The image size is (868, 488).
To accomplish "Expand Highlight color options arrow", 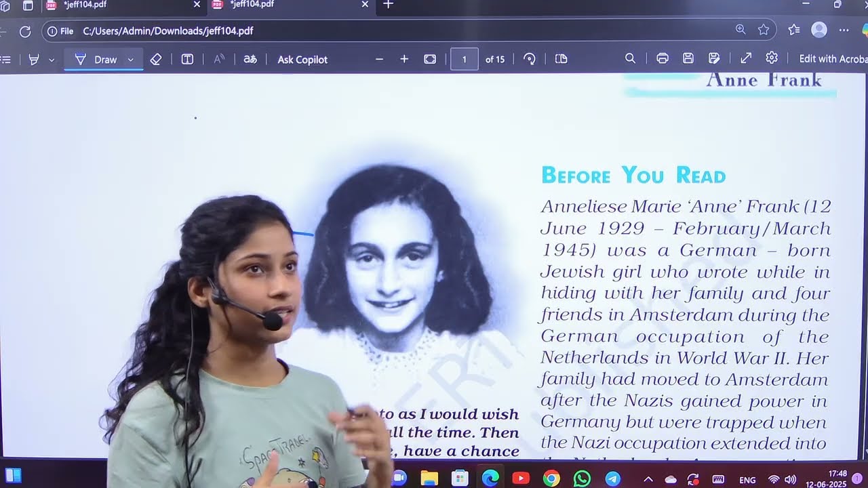I will click(x=52, y=60).
